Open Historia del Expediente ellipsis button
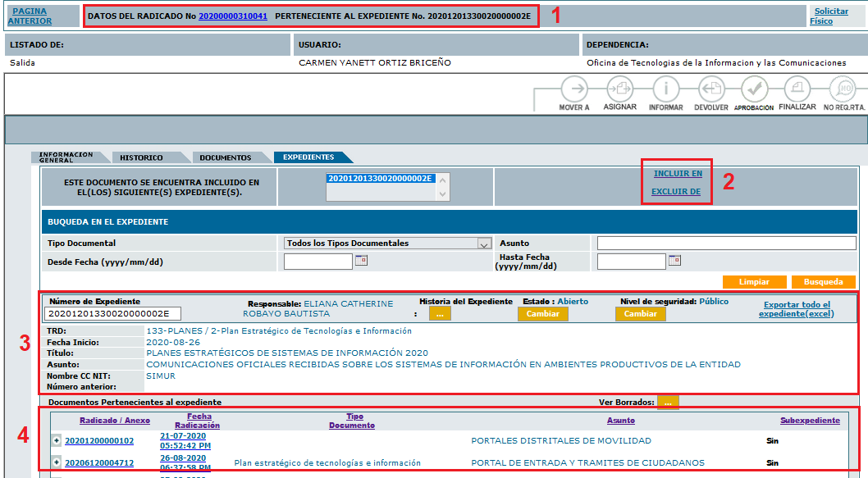Viewport: 868px width, 478px height. (440, 314)
